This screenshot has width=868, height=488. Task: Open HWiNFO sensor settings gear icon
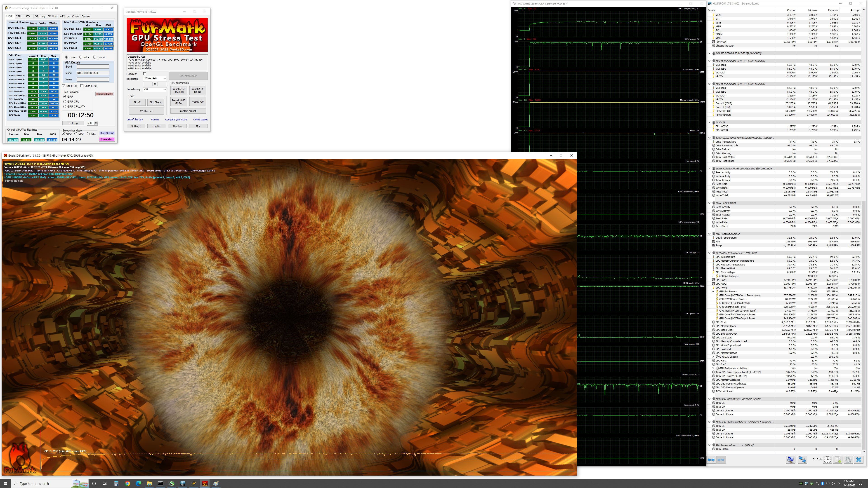coord(849,460)
